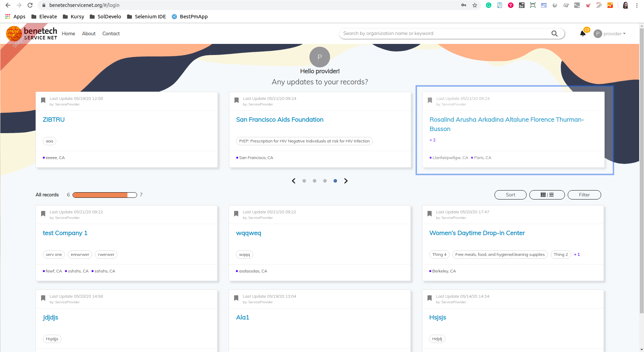Switch to grid view layout

pos(543,195)
